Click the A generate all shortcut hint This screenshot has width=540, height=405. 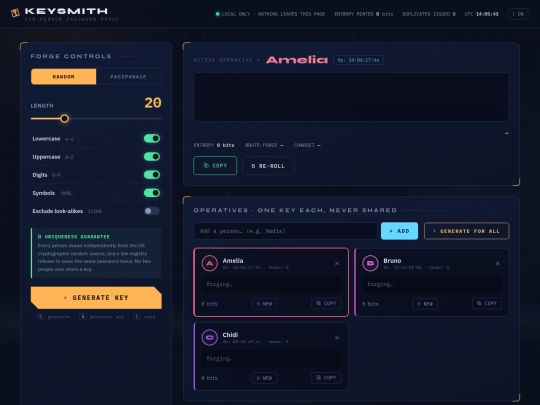click(x=102, y=316)
